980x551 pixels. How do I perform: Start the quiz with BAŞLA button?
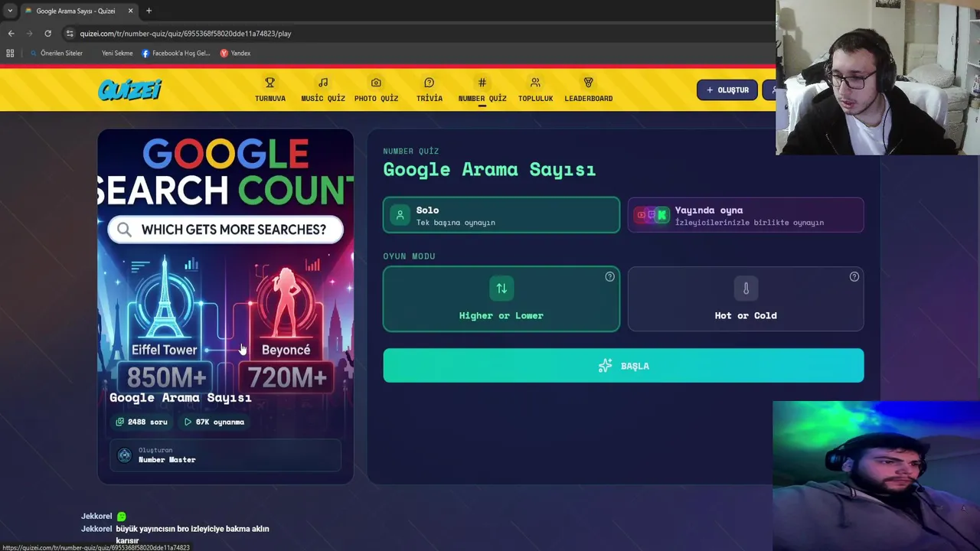(x=623, y=366)
